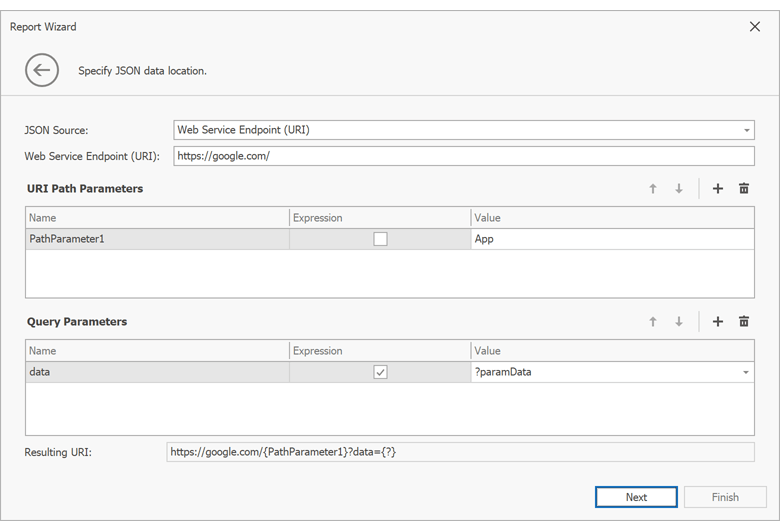Viewport: 780px width, 531px height.
Task: Add a new URI path parameter
Action: [x=718, y=189]
